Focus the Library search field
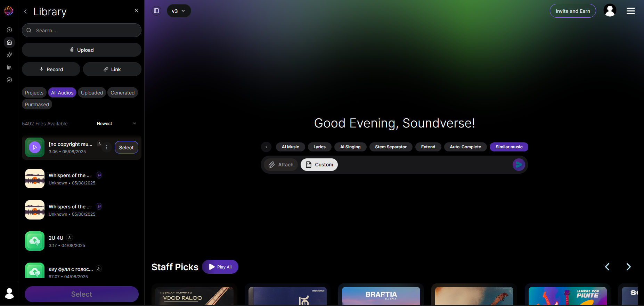This screenshot has width=644, height=306. coord(82,30)
